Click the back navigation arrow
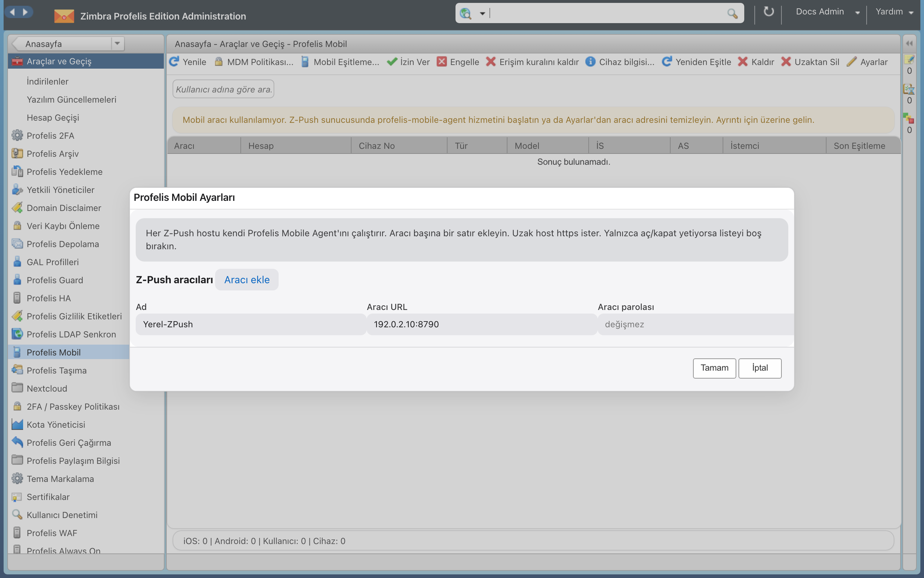This screenshot has height=578, width=924. [x=12, y=12]
